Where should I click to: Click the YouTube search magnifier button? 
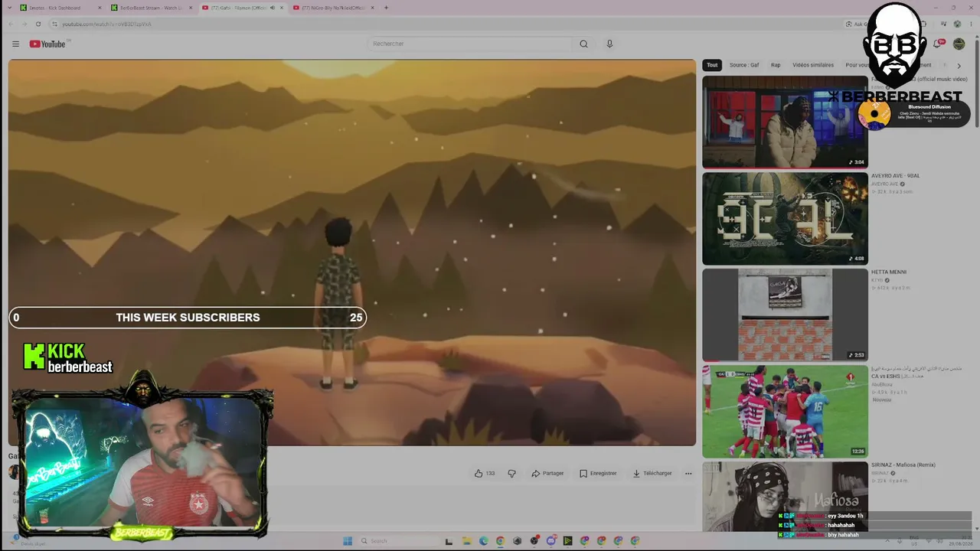pyautogui.click(x=583, y=44)
